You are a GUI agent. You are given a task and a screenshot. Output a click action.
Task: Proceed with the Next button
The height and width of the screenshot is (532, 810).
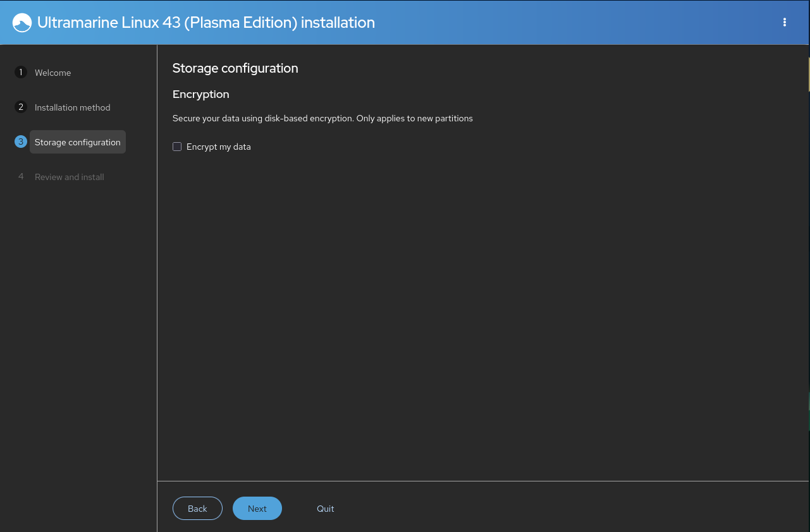pyautogui.click(x=257, y=509)
